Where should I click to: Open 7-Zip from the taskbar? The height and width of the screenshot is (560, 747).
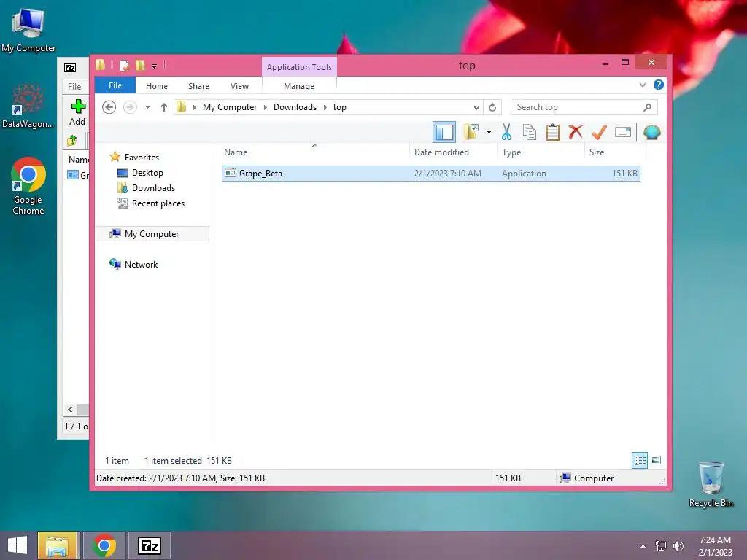(x=149, y=545)
